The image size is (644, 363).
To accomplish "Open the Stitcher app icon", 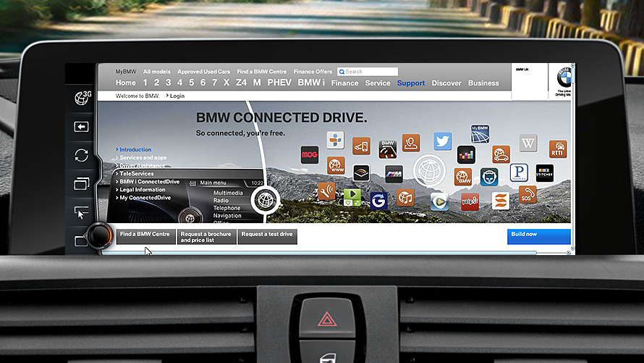I will click(545, 173).
